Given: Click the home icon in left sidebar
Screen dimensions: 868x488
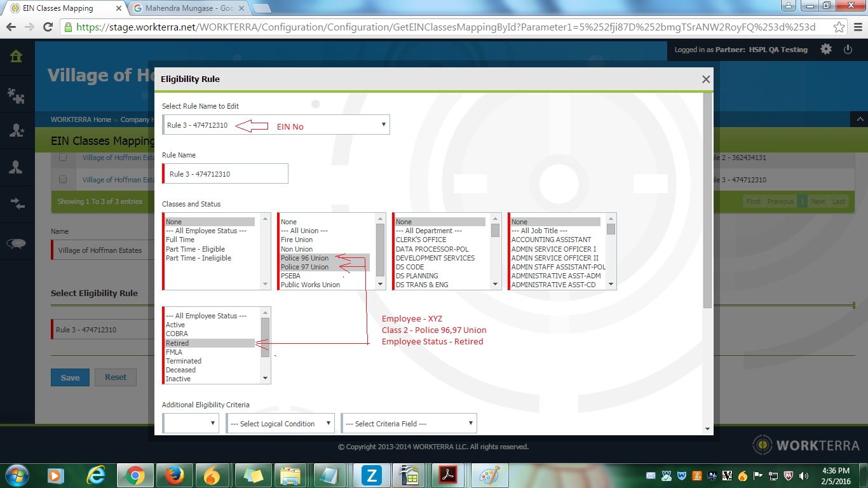Looking at the screenshot, I should (16, 57).
